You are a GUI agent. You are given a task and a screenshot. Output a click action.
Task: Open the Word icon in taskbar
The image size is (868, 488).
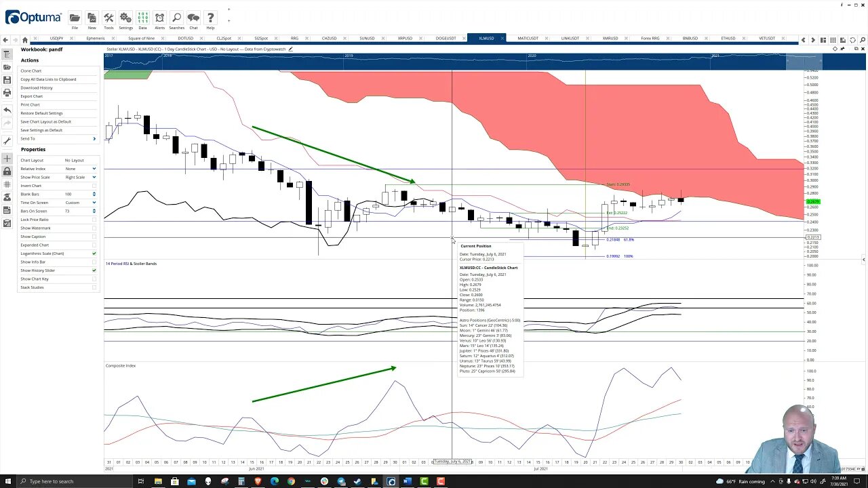click(408, 481)
